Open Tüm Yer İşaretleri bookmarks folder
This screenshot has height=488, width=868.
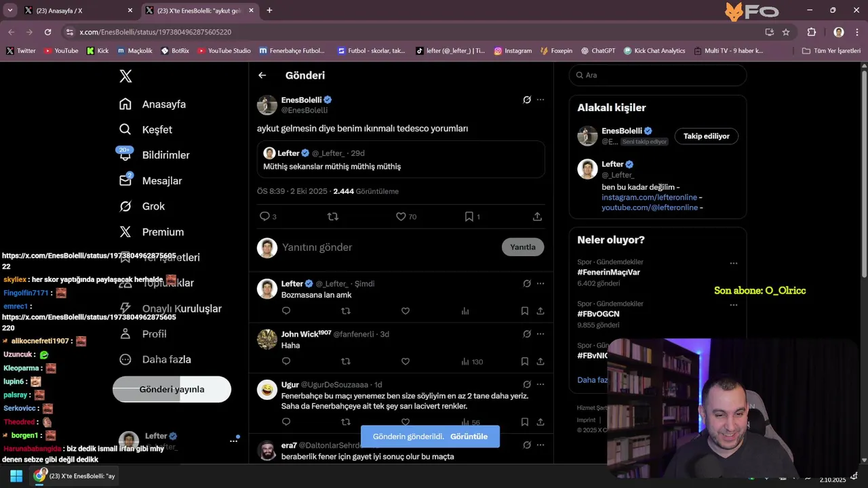[831, 51]
